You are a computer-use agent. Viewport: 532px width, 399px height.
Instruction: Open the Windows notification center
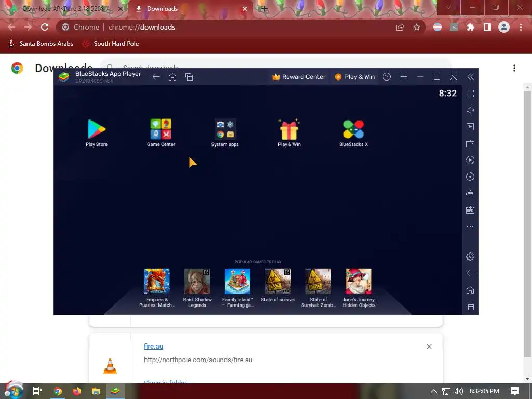click(x=515, y=391)
